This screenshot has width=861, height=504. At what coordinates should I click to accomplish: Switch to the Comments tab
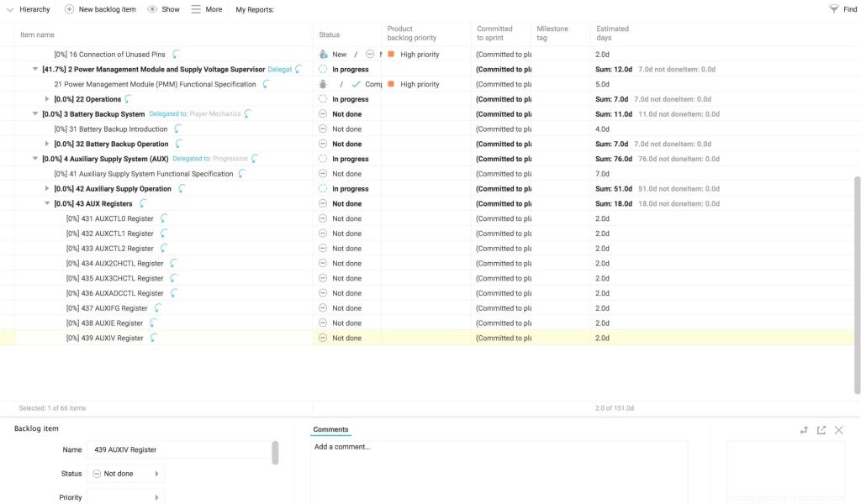pyautogui.click(x=330, y=429)
